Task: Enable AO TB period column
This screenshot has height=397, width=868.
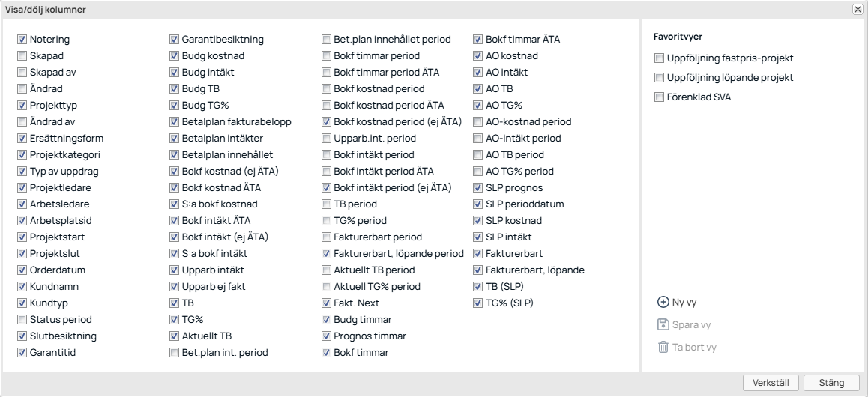Action: 479,155
